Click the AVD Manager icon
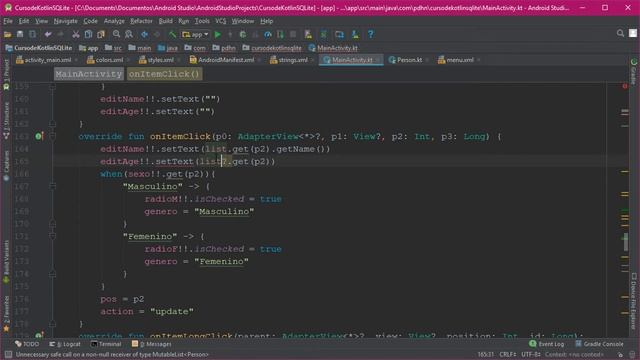Image resolution: width=640 pixels, height=360 pixels. pyautogui.click(x=308, y=35)
